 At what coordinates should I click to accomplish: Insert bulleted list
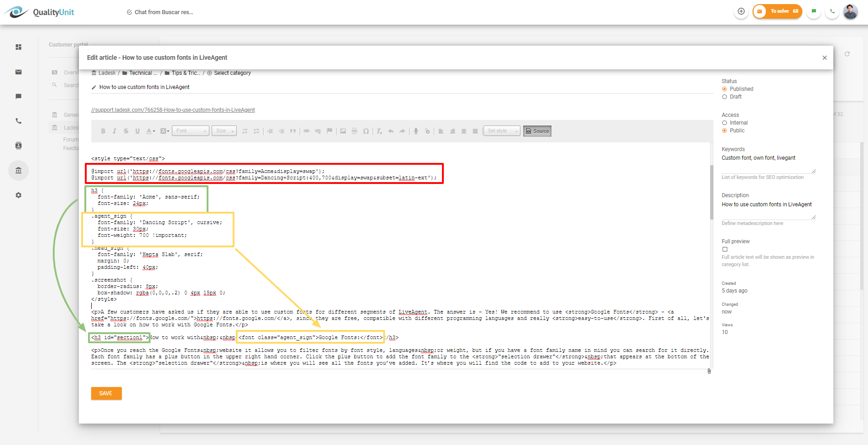tap(256, 131)
